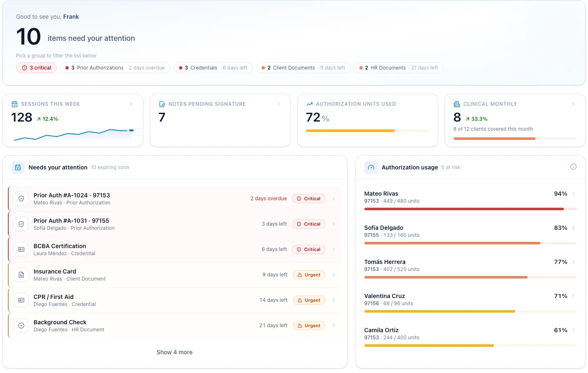Click Urgent badge on Insurance Card row

[309, 275]
